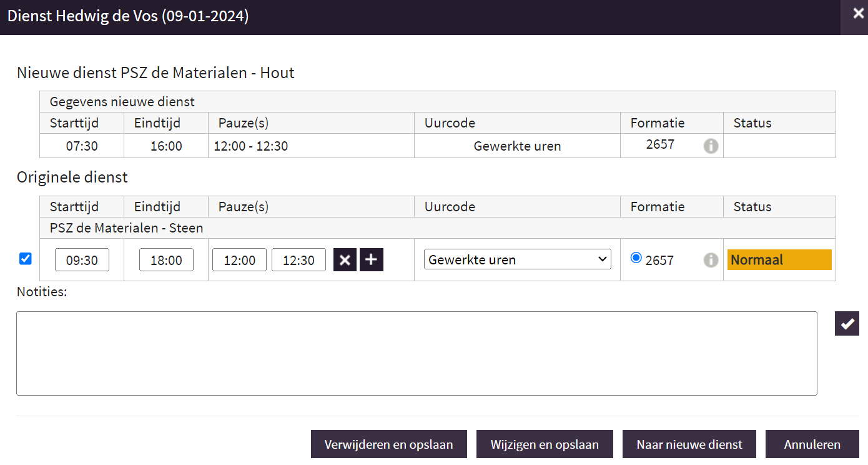The width and height of the screenshot is (868, 465).
Task: Go to Naar nieuwe dienst
Action: 689,444
